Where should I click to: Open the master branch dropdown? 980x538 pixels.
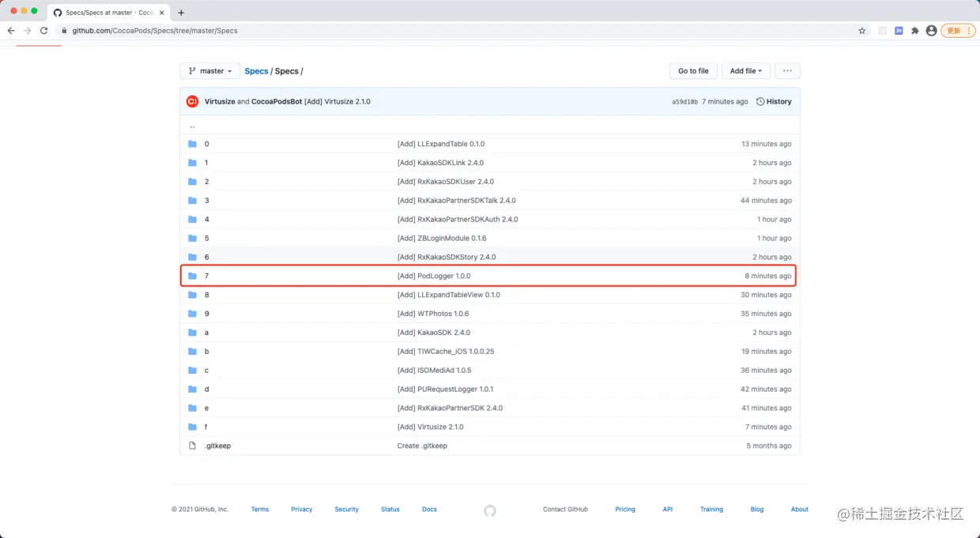tap(210, 71)
